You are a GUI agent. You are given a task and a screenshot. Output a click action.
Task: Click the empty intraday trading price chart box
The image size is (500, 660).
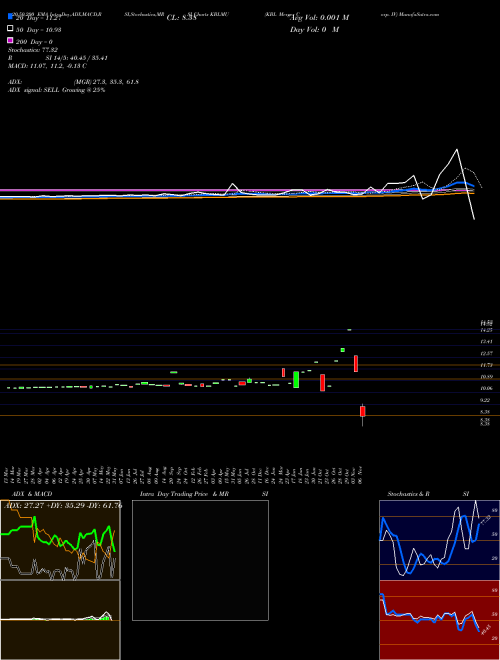[200, 560]
